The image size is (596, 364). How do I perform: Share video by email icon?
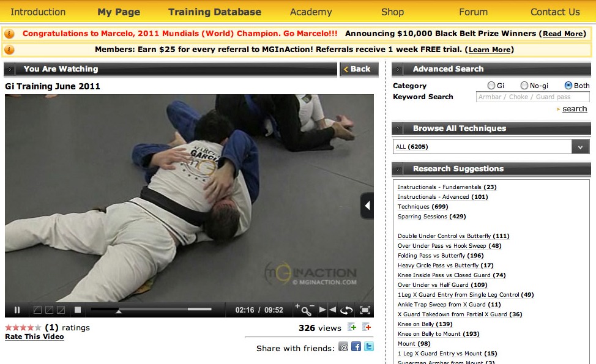(x=343, y=346)
